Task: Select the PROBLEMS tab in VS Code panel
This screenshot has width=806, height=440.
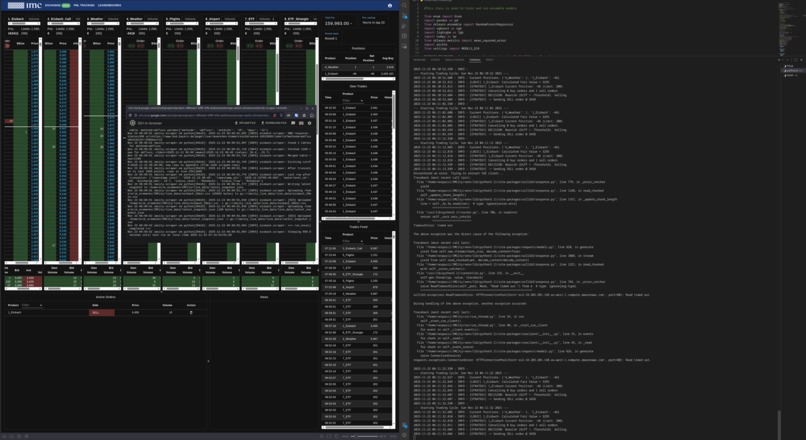Action: point(420,60)
